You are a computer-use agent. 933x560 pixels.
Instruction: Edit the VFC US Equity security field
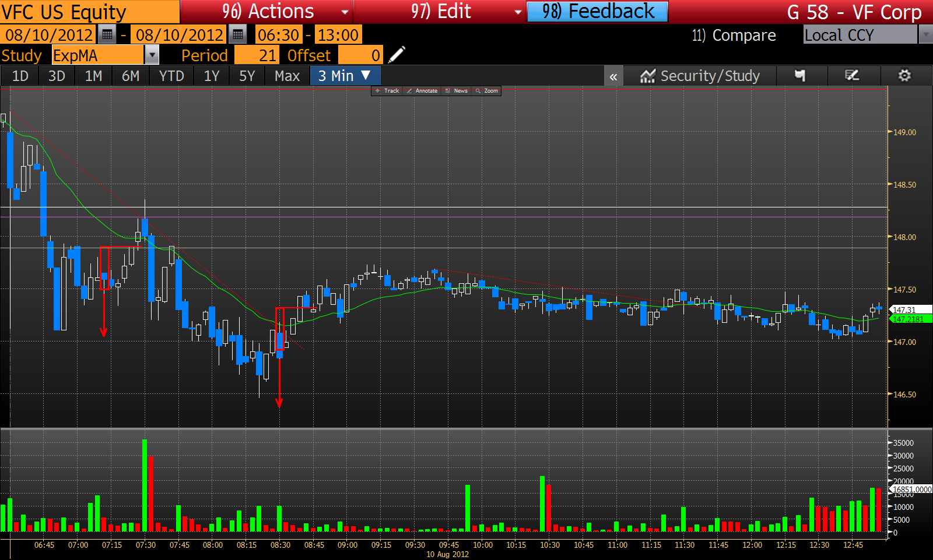click(90, 12)
